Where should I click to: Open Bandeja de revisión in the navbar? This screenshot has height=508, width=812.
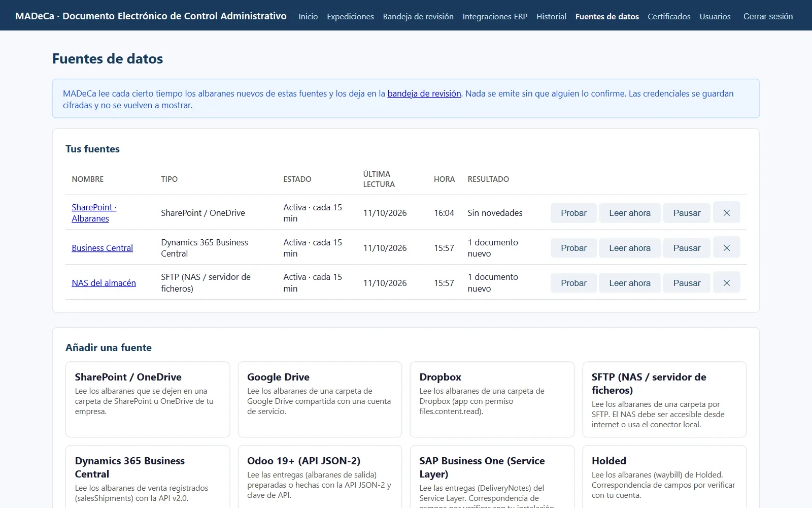click(418, 16)
